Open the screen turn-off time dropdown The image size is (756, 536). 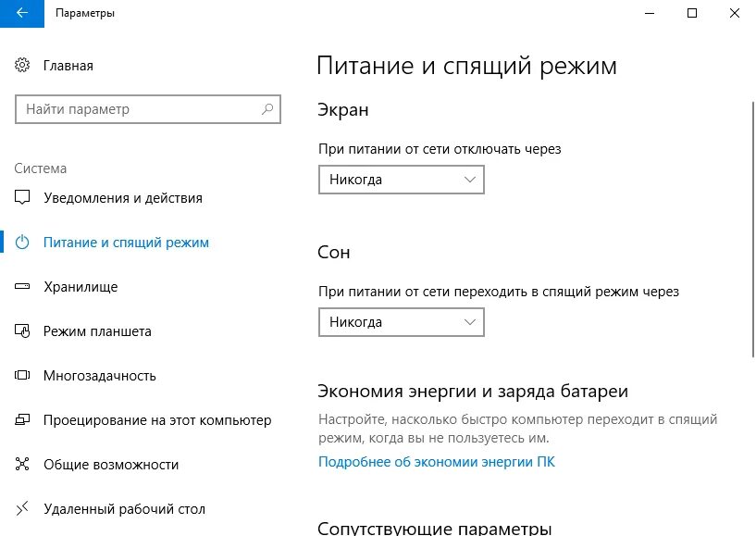coord(401,180)
